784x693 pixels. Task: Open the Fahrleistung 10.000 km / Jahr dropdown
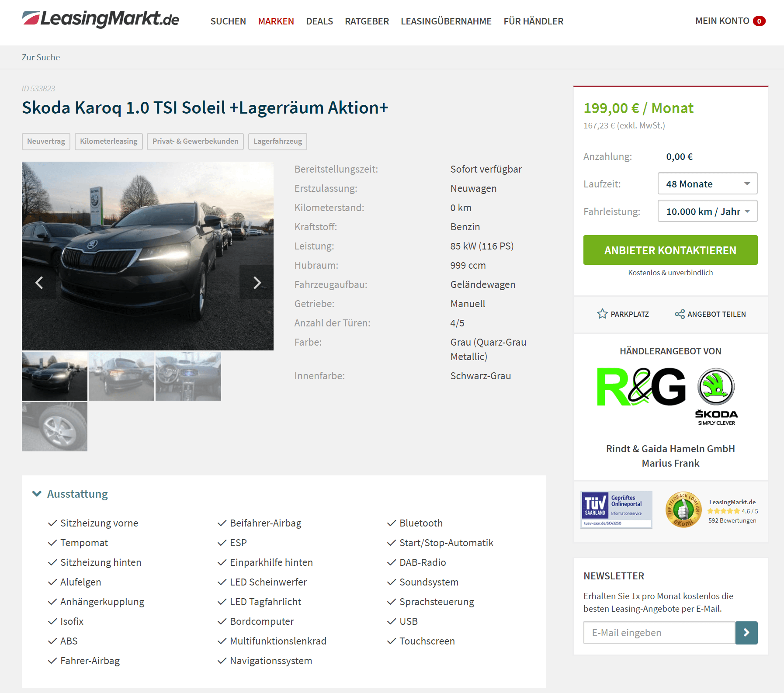pos(708,211)
